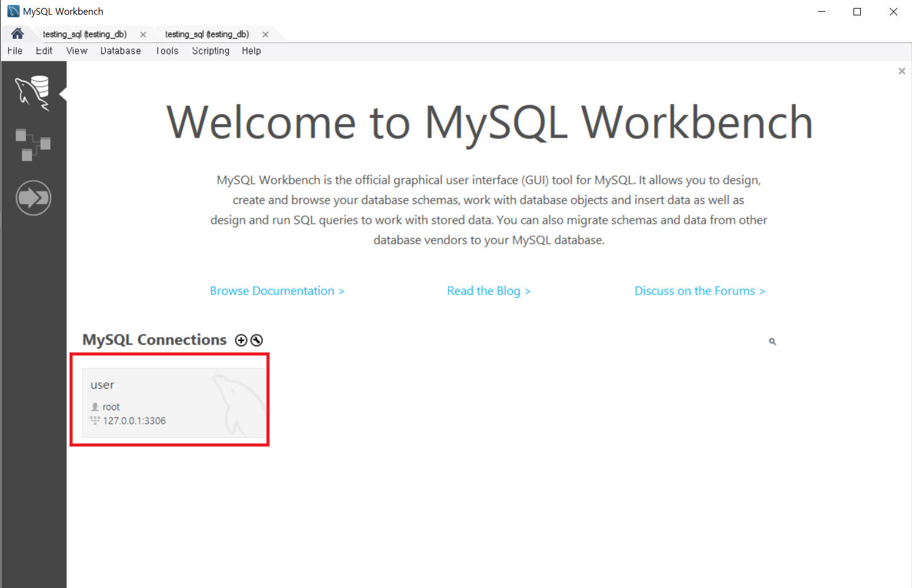Click the home icon above the menu bar
Viewport: 912px width, 588px height.
pos(17,33)
